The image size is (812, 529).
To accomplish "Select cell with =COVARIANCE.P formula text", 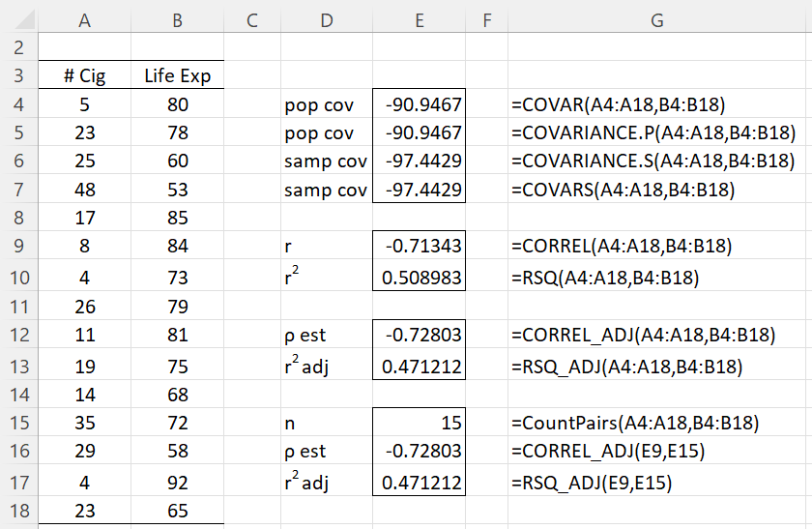I will [x=653, y=132].
